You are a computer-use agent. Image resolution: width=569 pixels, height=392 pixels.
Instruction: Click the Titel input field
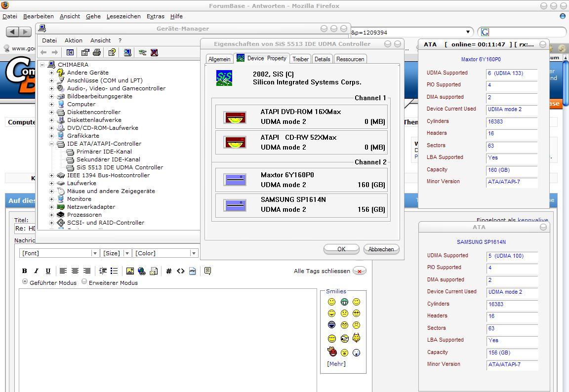point(25,229)
